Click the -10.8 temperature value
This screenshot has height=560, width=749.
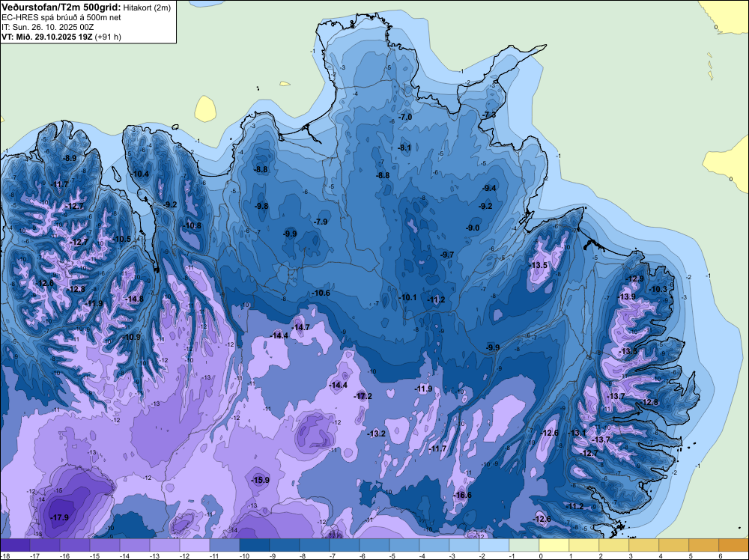[x=192, y=225]
